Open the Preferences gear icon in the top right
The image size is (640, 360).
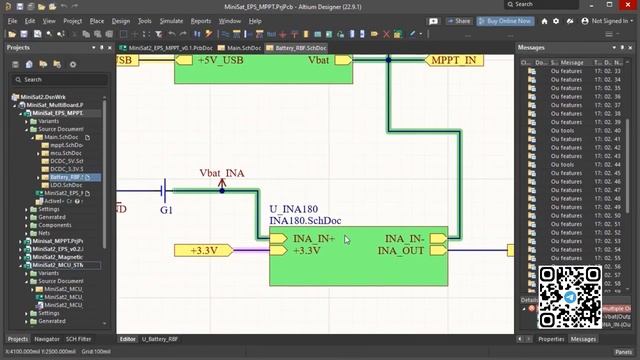(x=556, y=21)
